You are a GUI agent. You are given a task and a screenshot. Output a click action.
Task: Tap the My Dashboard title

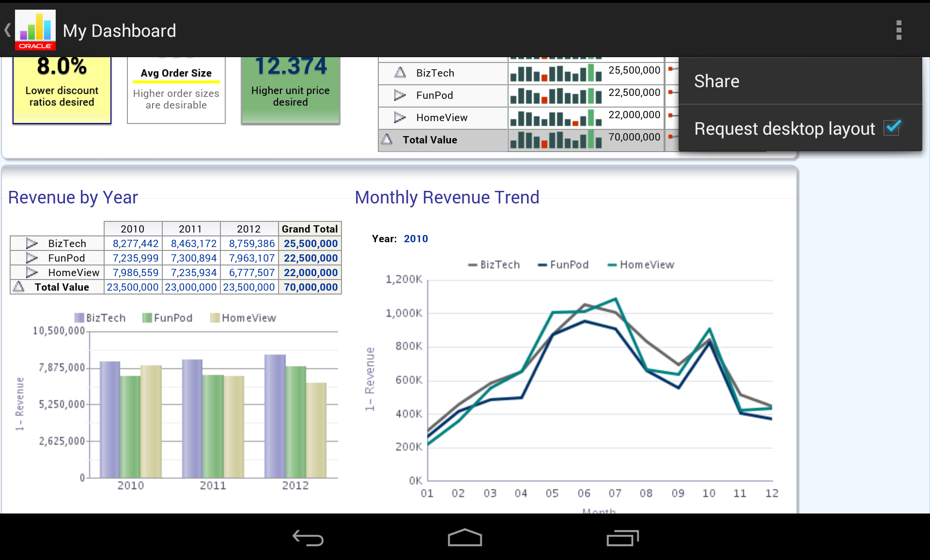(119, 31)
